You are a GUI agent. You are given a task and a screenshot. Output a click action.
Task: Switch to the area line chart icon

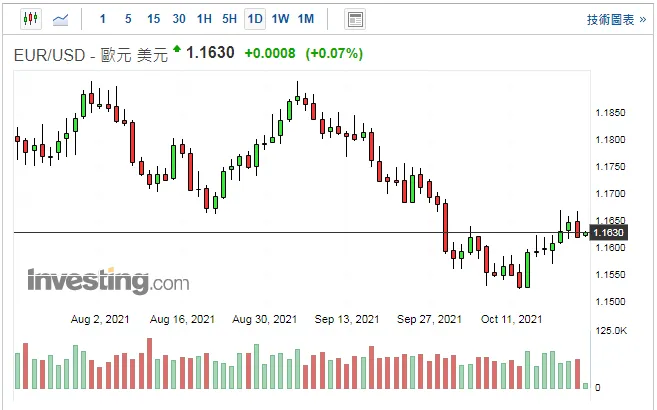(x=60, y=19)
